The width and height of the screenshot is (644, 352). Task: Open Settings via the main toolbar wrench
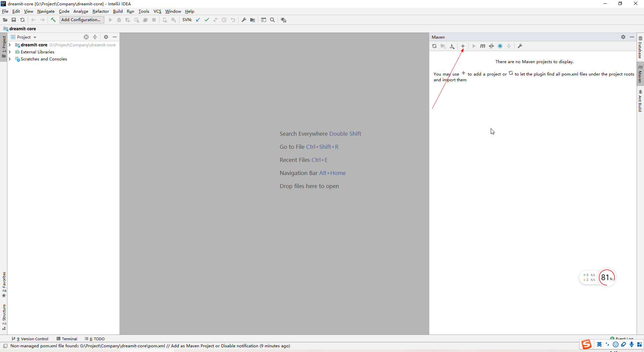244,20
